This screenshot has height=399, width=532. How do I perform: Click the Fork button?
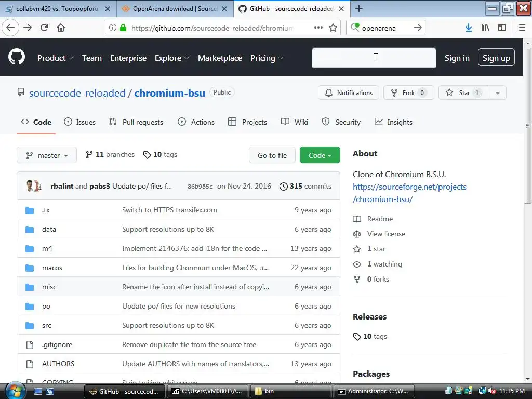[x=409, y=93]
